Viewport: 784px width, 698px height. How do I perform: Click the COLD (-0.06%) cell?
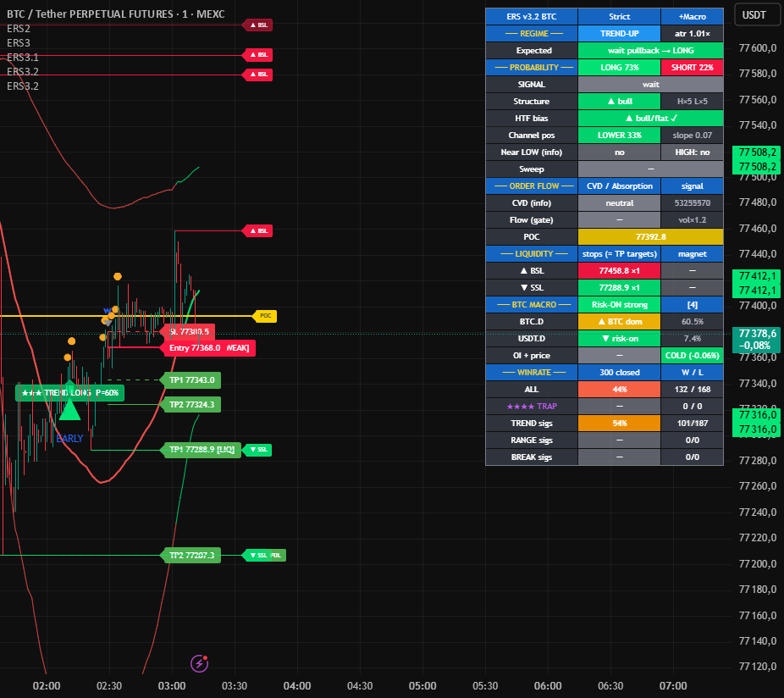693,355
